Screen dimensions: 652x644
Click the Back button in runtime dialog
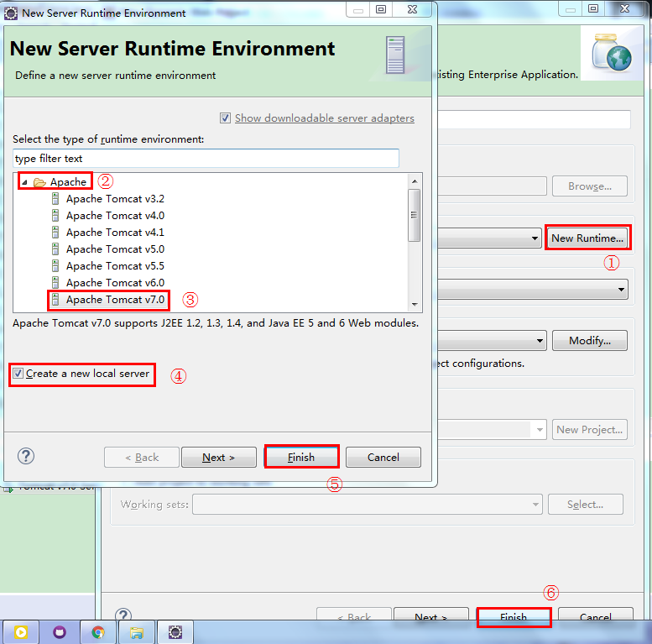[142, 458]
